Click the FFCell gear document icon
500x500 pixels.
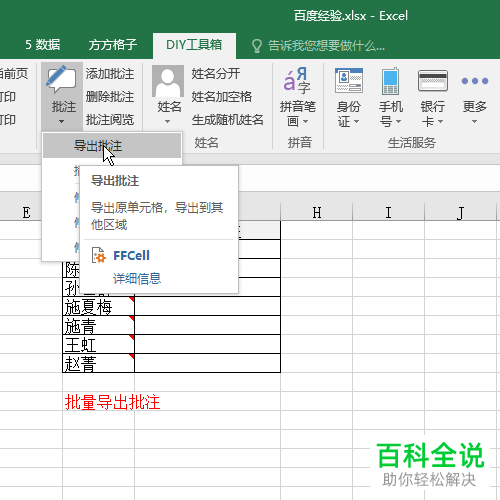[99, 255]
